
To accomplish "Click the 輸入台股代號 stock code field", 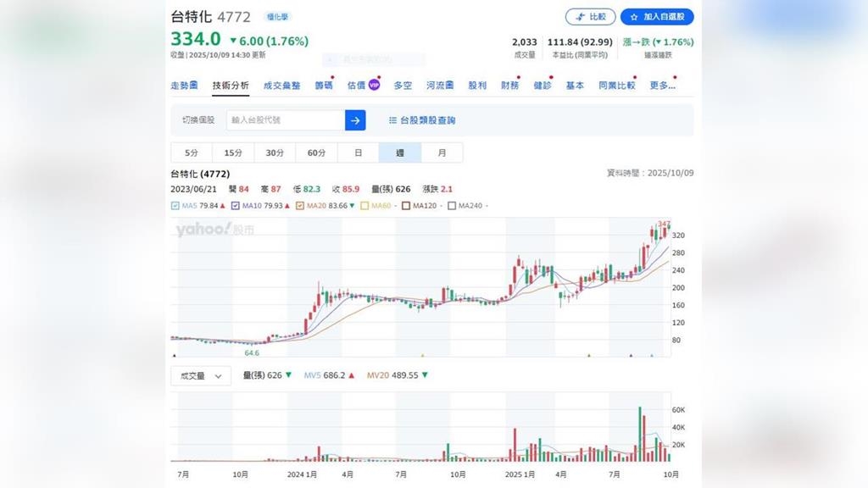I will (x=285, y=120).
